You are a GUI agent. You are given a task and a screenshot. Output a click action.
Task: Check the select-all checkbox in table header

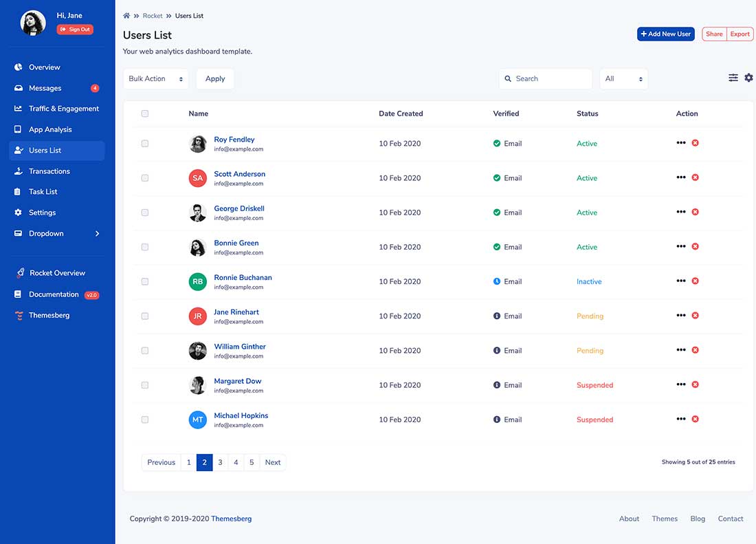(145, 113)
